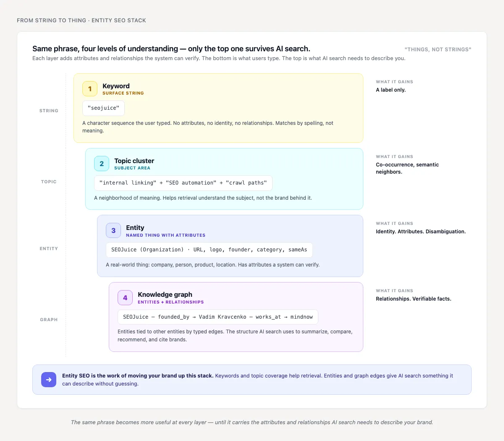Click the number 4 badge beside Knowledge graph
This screenshot has height=441, width=504.
tap(125, 298)
